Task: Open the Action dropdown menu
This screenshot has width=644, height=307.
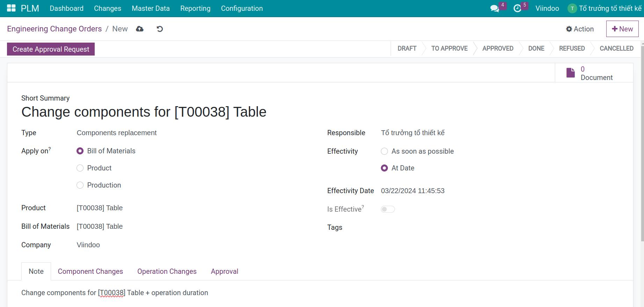Action: (580, 29)
